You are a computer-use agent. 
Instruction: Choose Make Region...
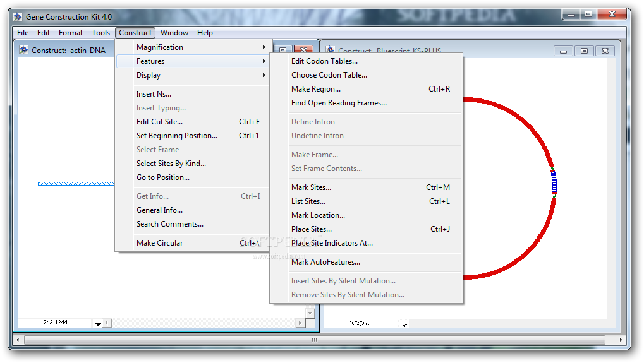[367, 89]
